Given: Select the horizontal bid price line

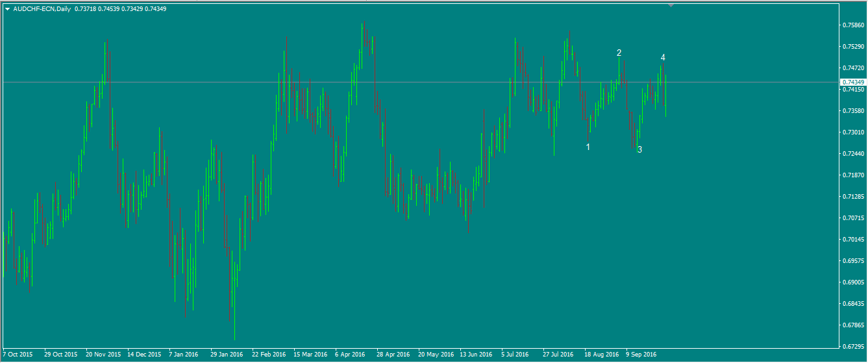Looking at the screenshot, I should [x=420, y=82].
